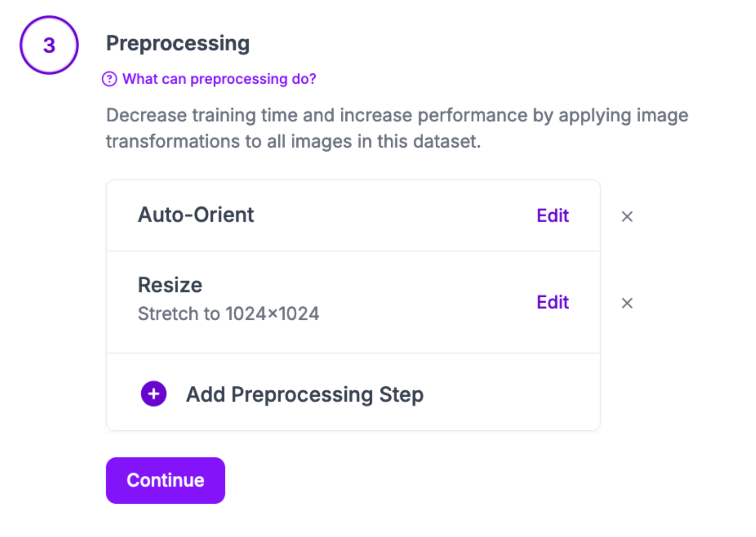Image resolution: width=756 pixels, height=537 pixels.
Task: Select the Resize step title
Action: (170, 285)
